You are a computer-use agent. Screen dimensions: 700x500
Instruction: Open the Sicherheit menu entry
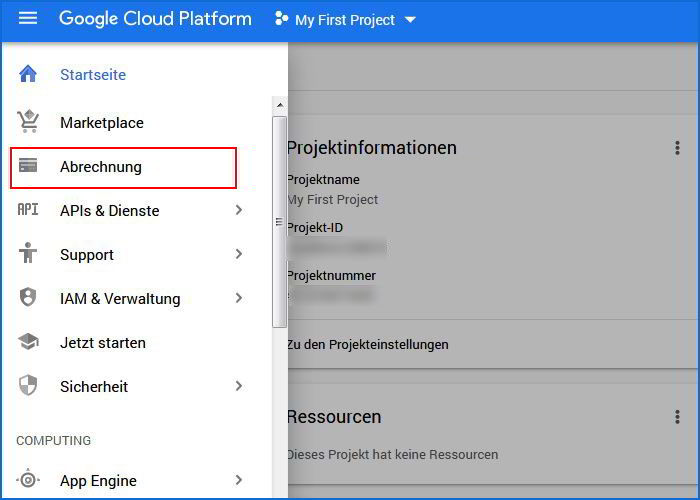(94, 387)
